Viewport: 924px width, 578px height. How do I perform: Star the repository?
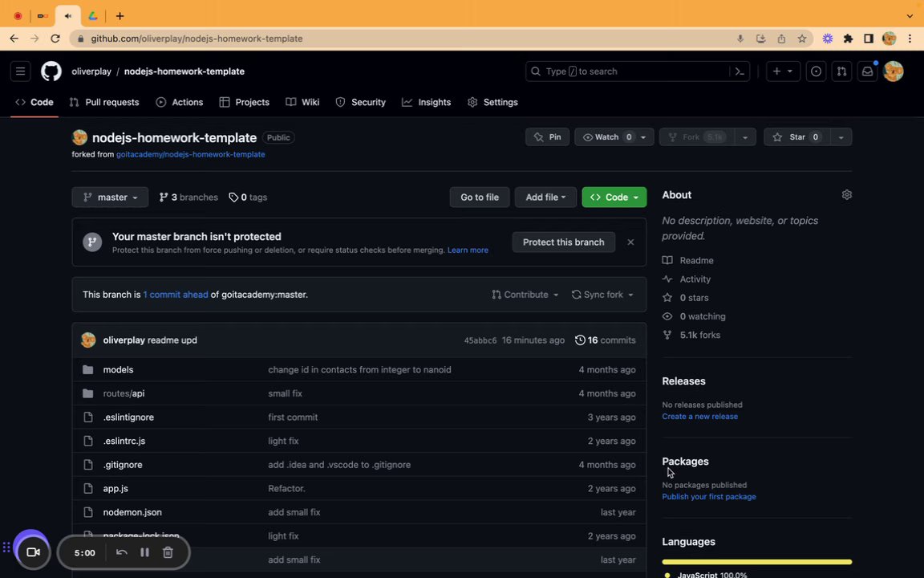(796, 136)
